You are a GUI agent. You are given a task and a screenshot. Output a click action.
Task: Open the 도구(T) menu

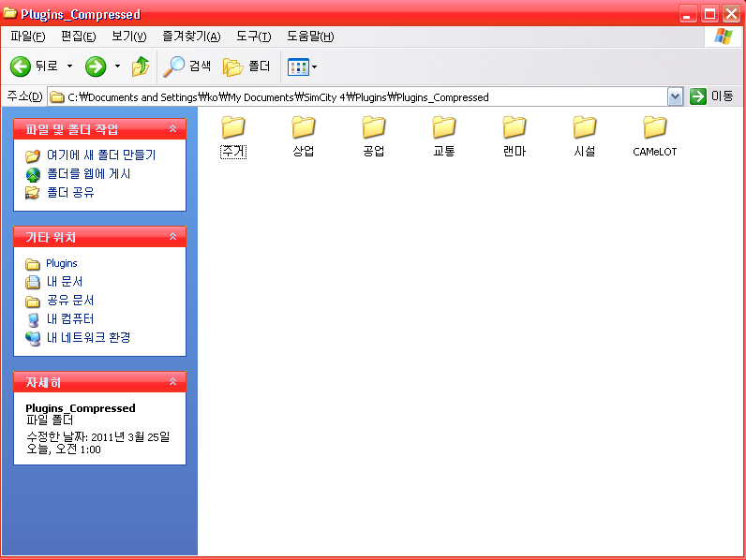coord(254,37)
